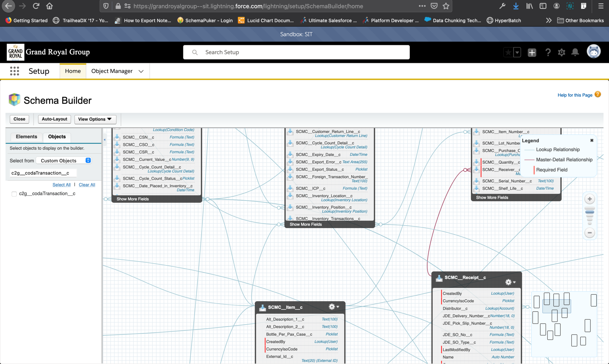Close the Legend panel

point(591,140)
